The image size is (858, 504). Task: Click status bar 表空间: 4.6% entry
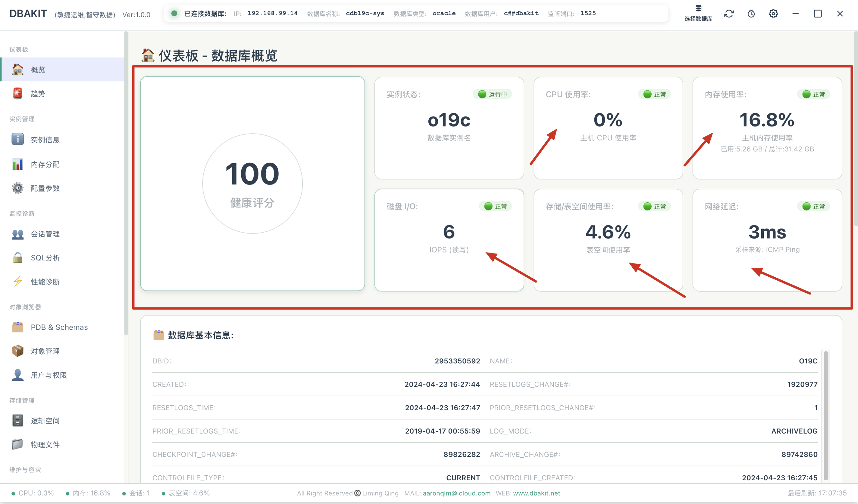(x=186, y=493)
